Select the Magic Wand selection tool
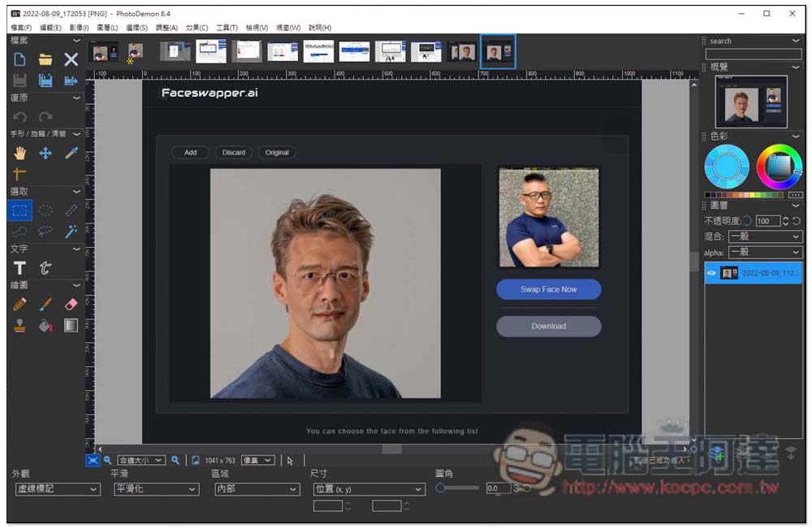Screen dimensions: 812x529 [x=71, y=232]
